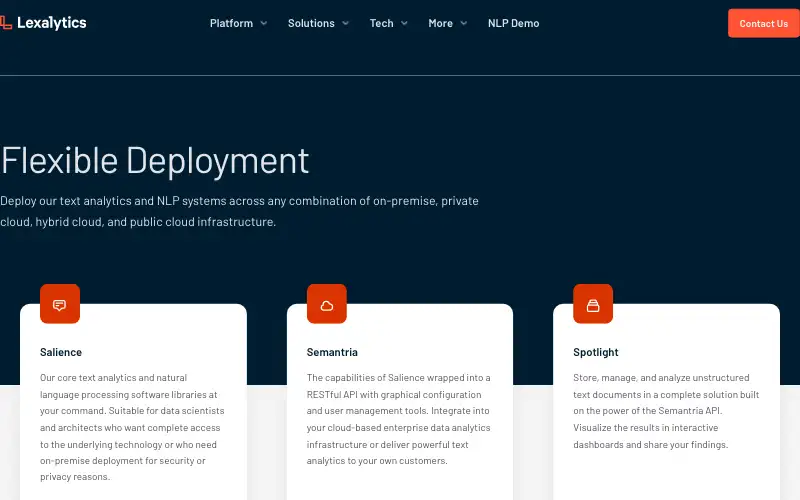The width and height of the screenshot is (800, 500).
Task: Click the 'Our core text analytics' description
Action: (132, 427)
